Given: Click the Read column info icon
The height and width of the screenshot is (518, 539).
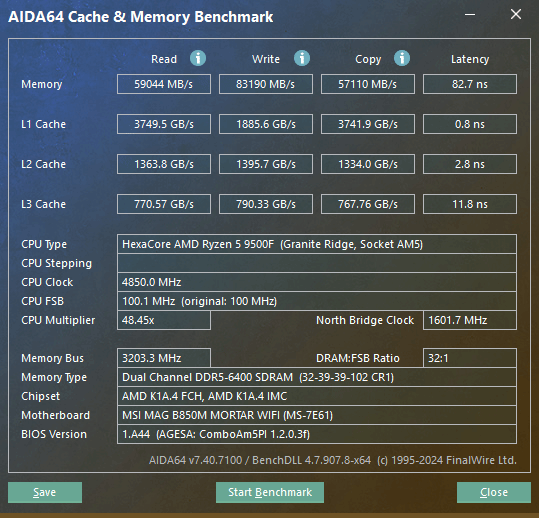Looking at the screenshot, I should click(198, 58).
